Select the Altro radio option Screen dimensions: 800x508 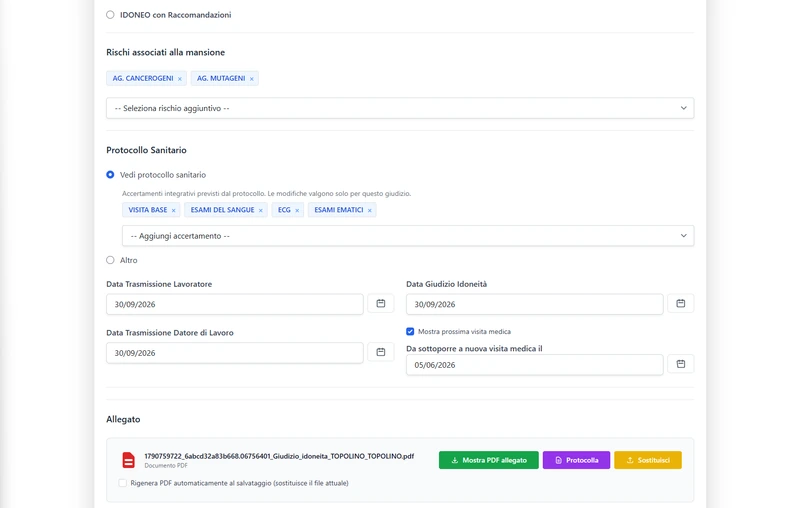tap(110, 260)
